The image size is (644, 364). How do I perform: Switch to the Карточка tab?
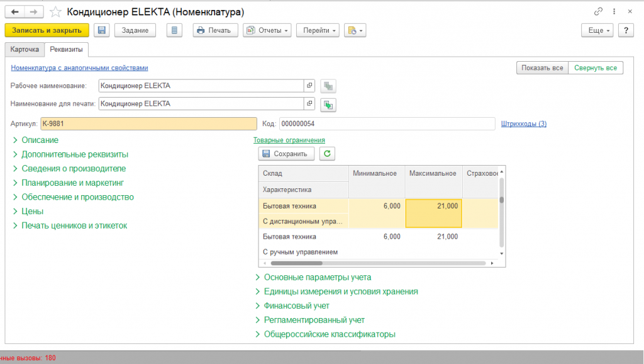pos(25,49)
